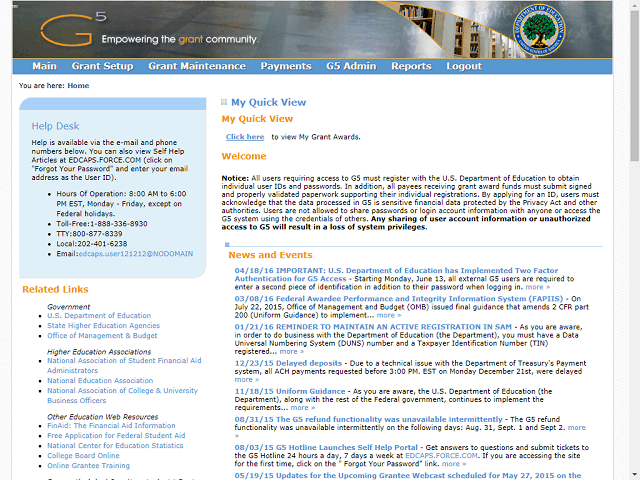The image size is (640, 480).
Task: Open 05/19/15 Grantee Webcast updates headline
Action: tap(408, 476)
